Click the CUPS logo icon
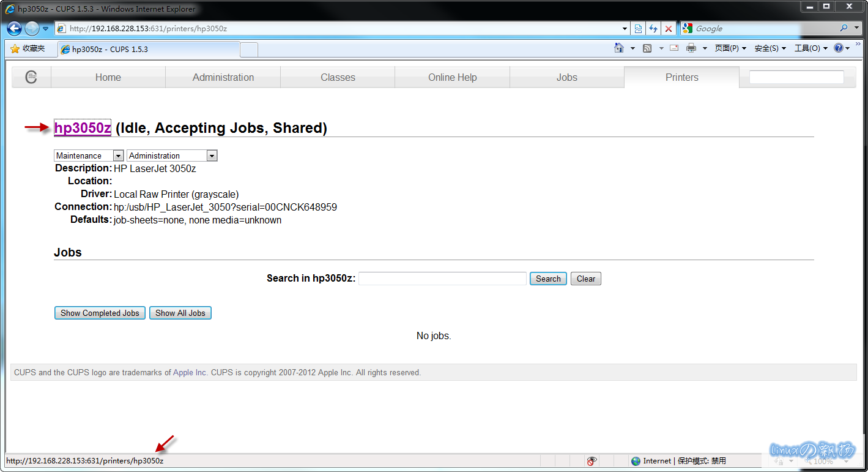This screenshot has width=868, height=472. click(x=31, y=77)
